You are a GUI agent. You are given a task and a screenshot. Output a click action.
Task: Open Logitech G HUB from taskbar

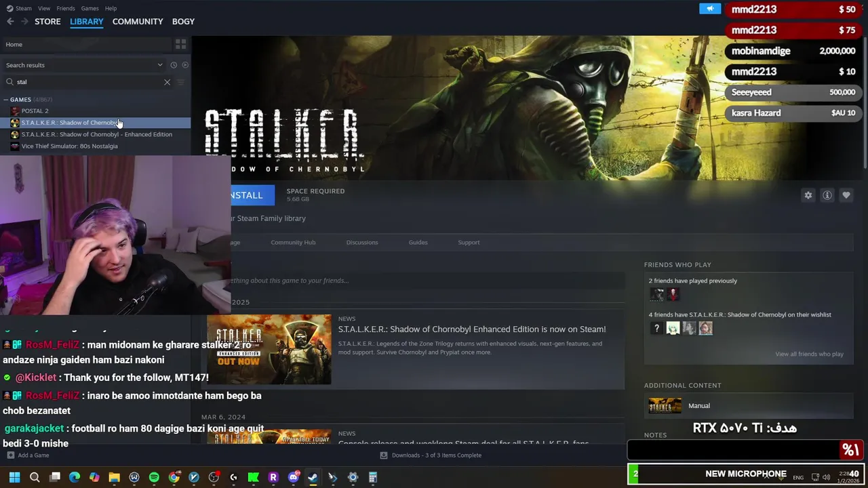click(233, 477)
